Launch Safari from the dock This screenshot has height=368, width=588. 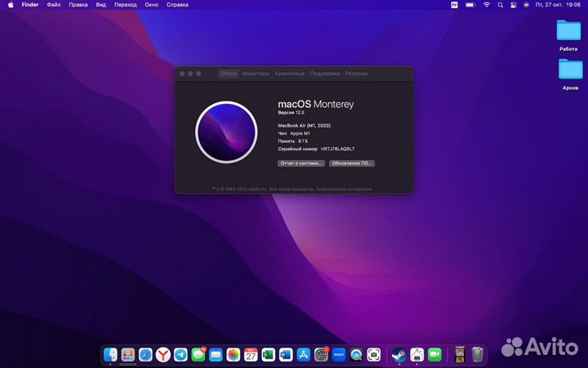[145, 354]
